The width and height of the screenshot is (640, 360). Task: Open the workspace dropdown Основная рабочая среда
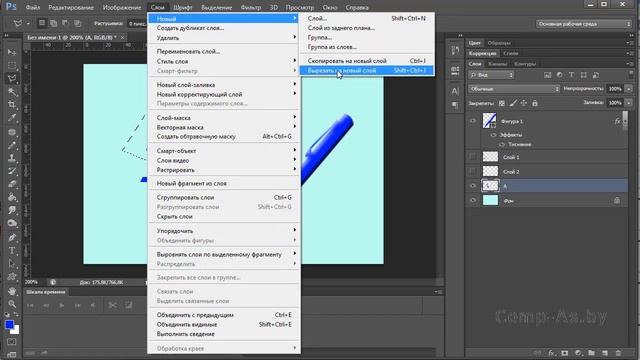point(584,24)
